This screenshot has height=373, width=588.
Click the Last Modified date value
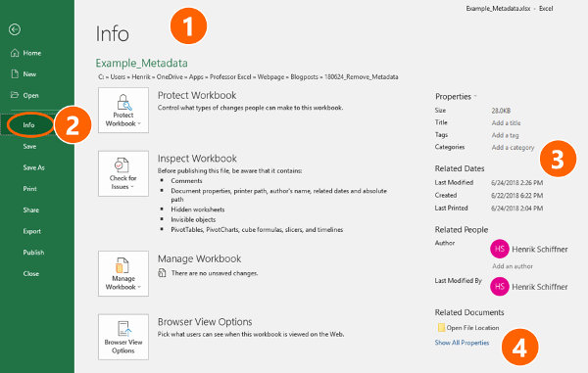[516, 183]
